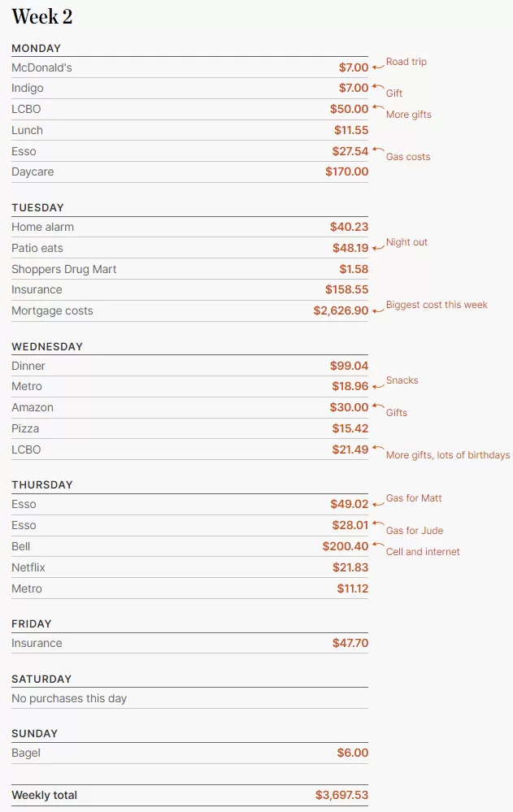Click the arrow beside the Road trip note
513x812 pixels.
pyautogui.click(x=378, y=67)
